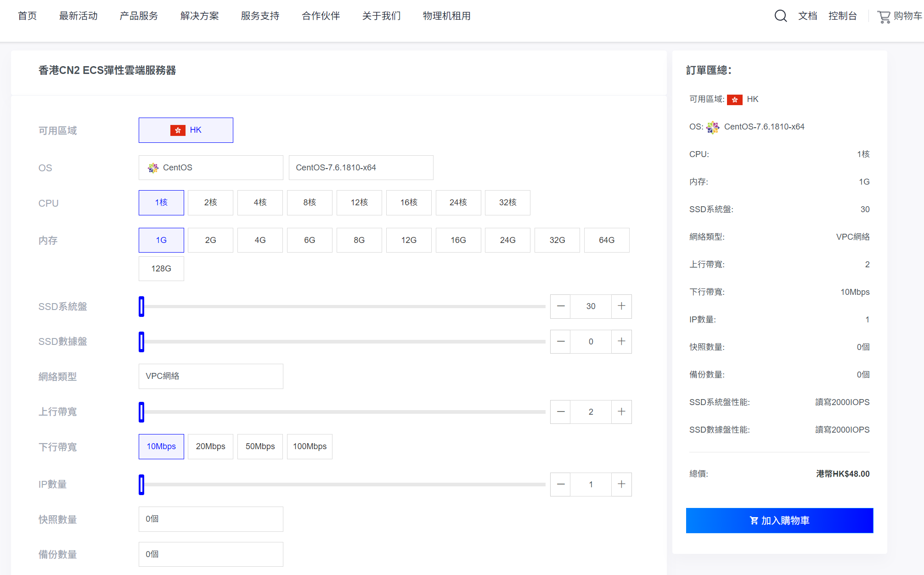This screenshot has width=924, height=575.
Task: Open the CentOS OS dropdown
Action: [x=211, y=168]
